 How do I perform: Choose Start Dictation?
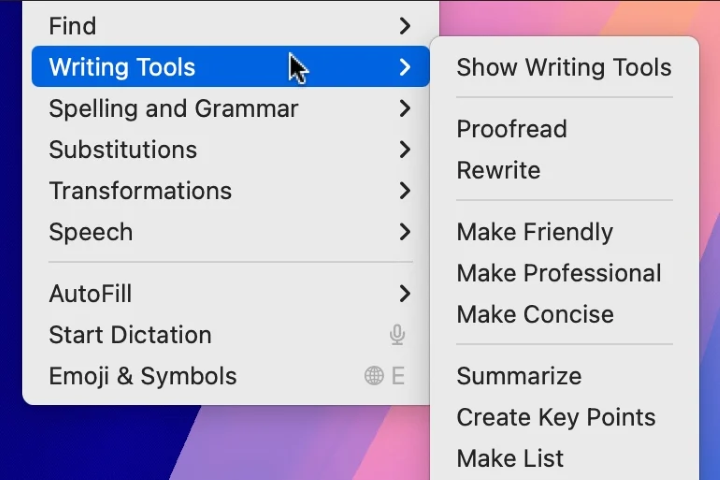pos(230,335)
